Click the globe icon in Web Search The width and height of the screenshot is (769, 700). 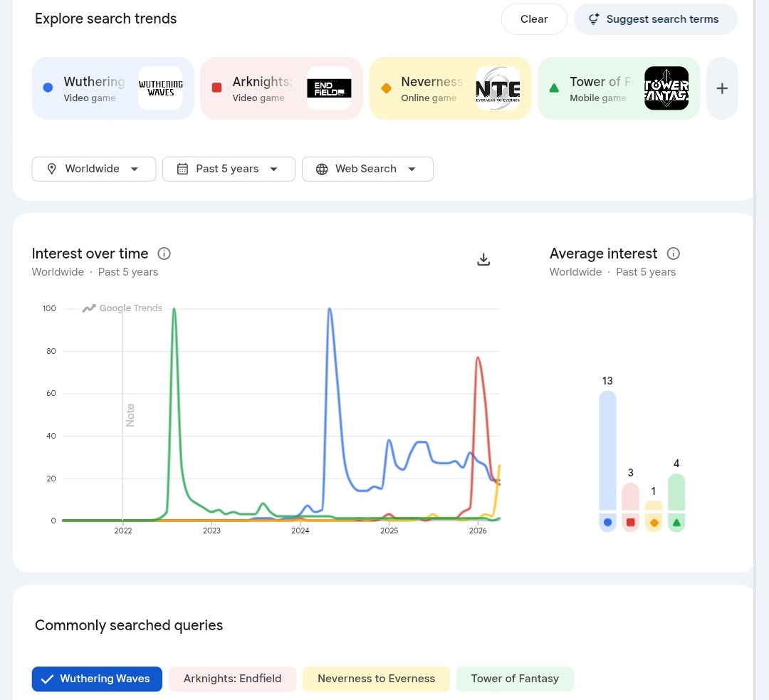[x=322, y=169]
